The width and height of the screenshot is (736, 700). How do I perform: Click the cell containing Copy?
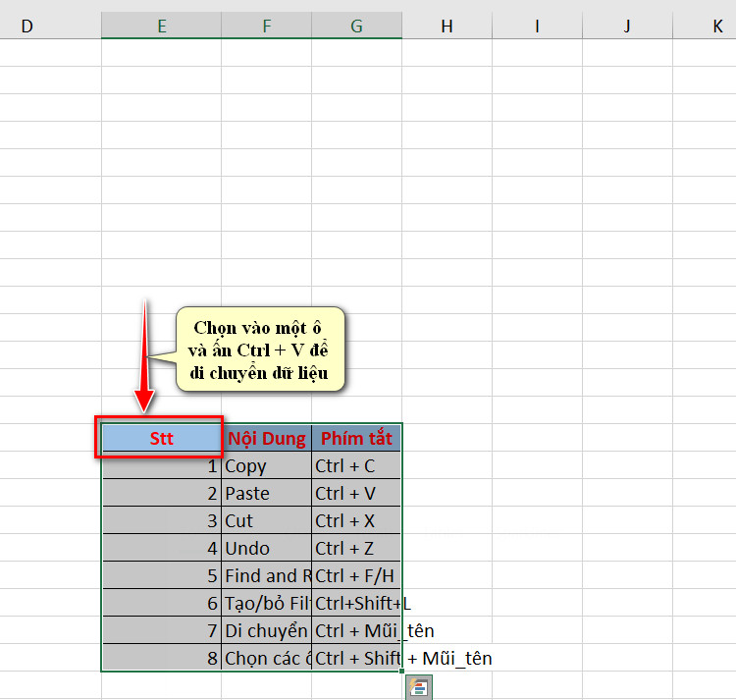pyautogui.click(x=266, y=465)
